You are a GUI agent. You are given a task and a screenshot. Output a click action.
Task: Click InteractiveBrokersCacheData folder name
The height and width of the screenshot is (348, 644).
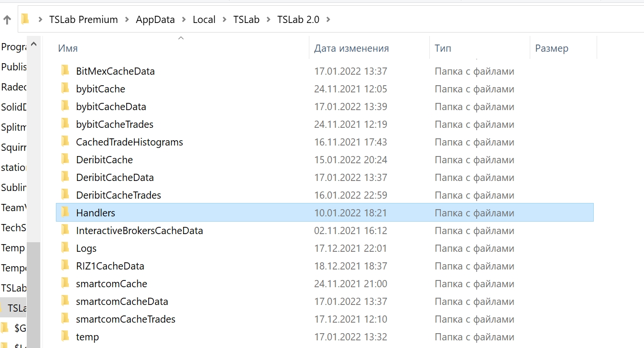[x=140, y=231]
